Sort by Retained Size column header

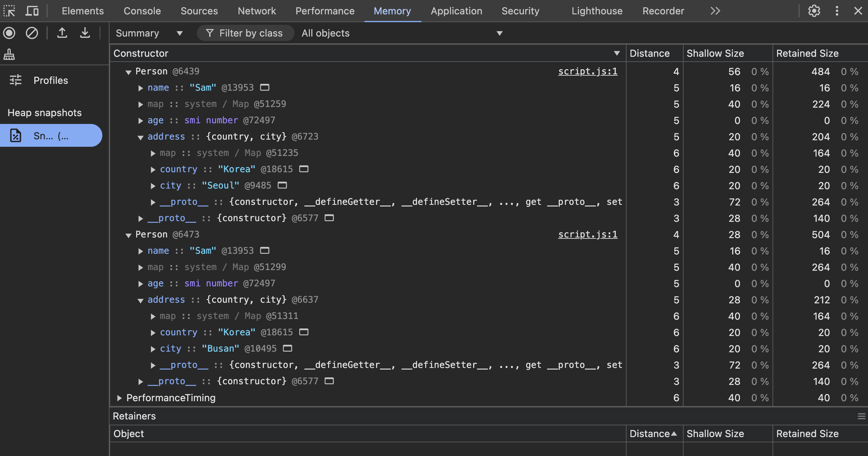pos(807,53)
